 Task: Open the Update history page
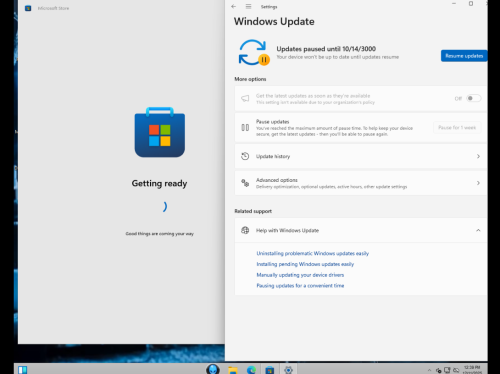click(x=361, y=156)
